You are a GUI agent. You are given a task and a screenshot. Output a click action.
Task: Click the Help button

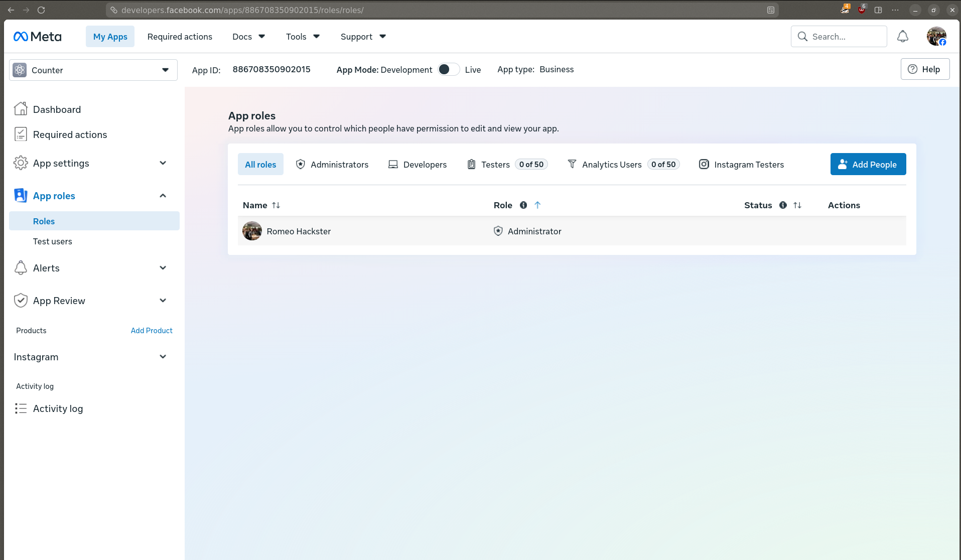pos(925,69)
